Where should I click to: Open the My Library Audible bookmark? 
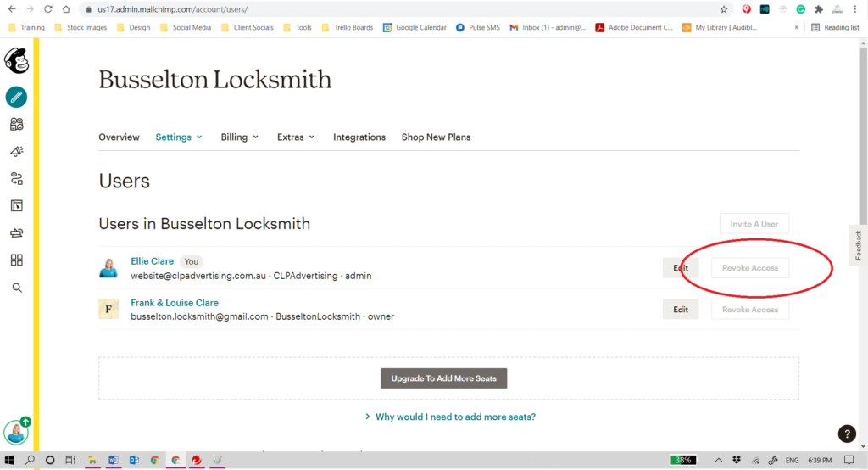coord(720,27)
